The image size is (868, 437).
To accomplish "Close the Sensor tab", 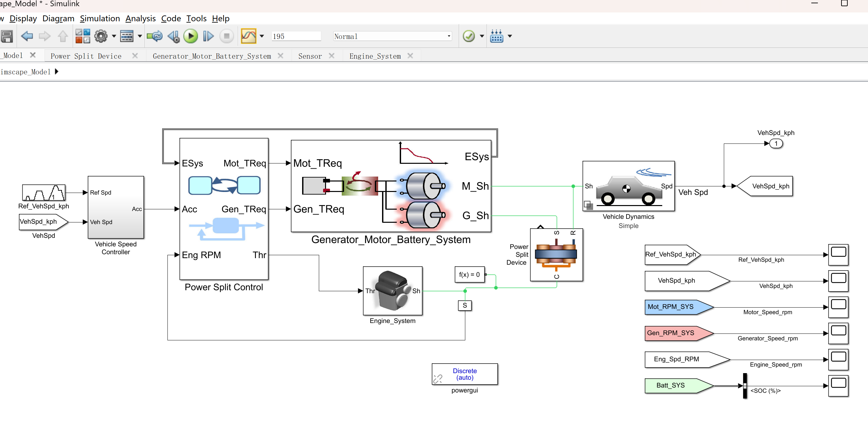I will pos(332,56).
